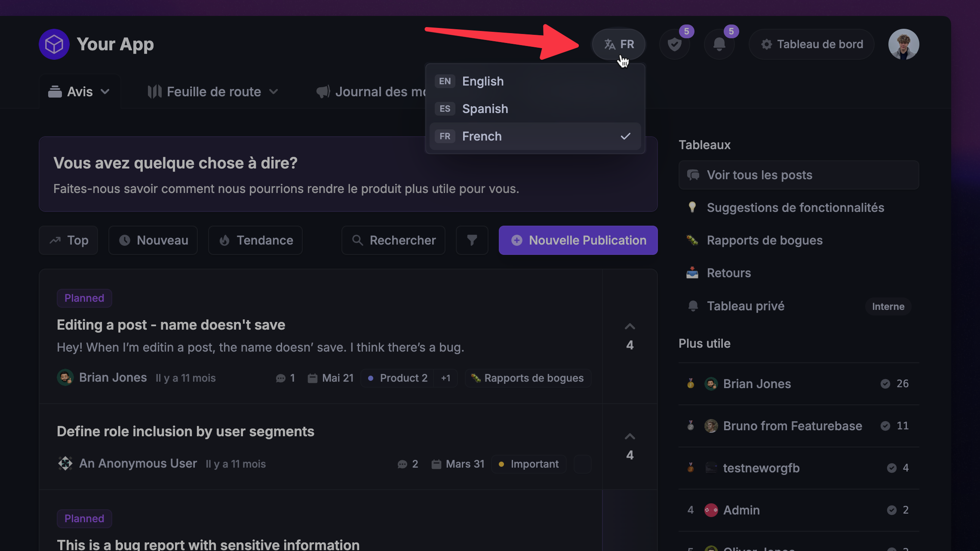Sort posts by Tendance tab

(255, 240)
